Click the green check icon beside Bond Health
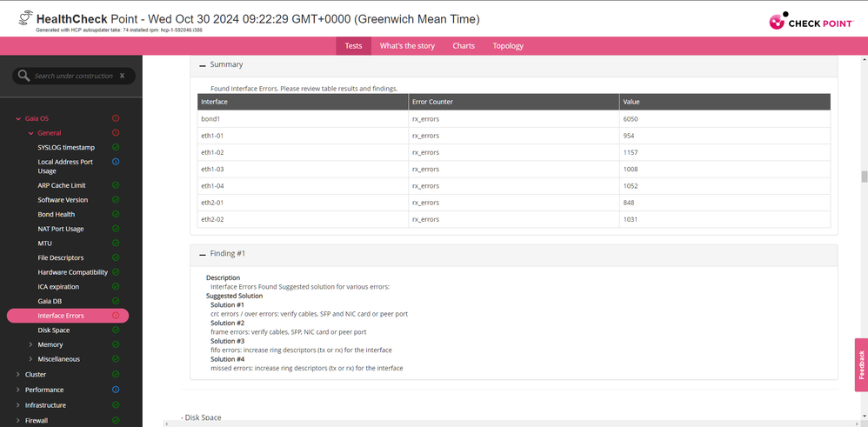 (x=116, y=214)
